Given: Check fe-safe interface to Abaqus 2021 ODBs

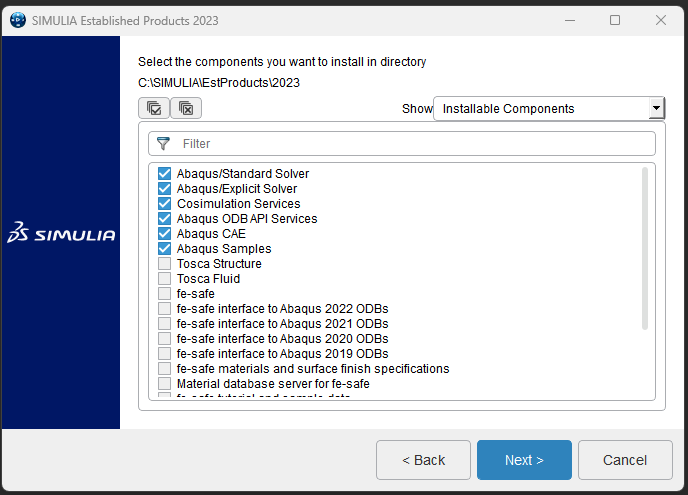Looking at the screenshot, I should (x=165, y=323).
